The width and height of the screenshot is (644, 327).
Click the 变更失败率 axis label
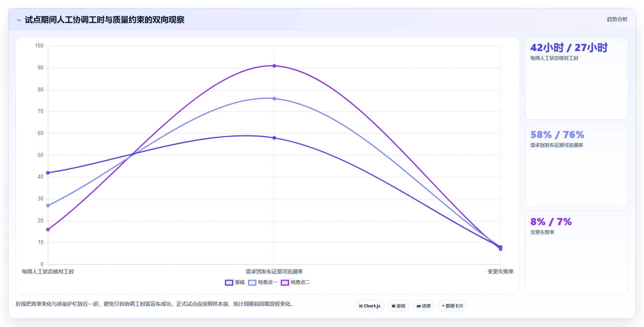pyautogui.click(x=500, y=272)
